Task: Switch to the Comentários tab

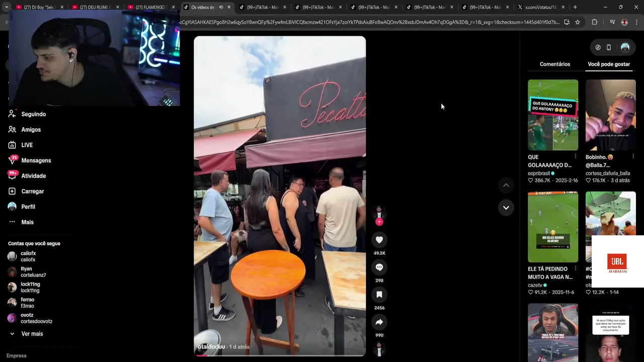Action: pos(555,64)
